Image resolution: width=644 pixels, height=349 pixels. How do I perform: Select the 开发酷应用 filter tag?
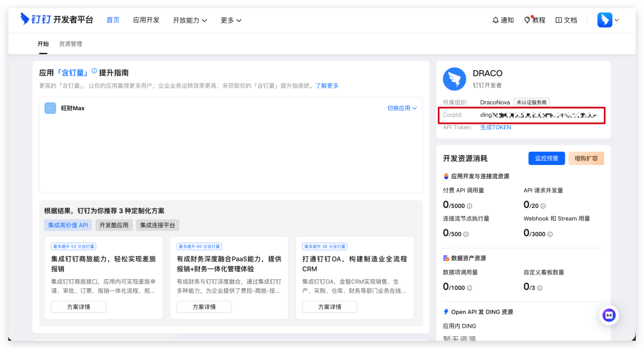click(114, 225)
